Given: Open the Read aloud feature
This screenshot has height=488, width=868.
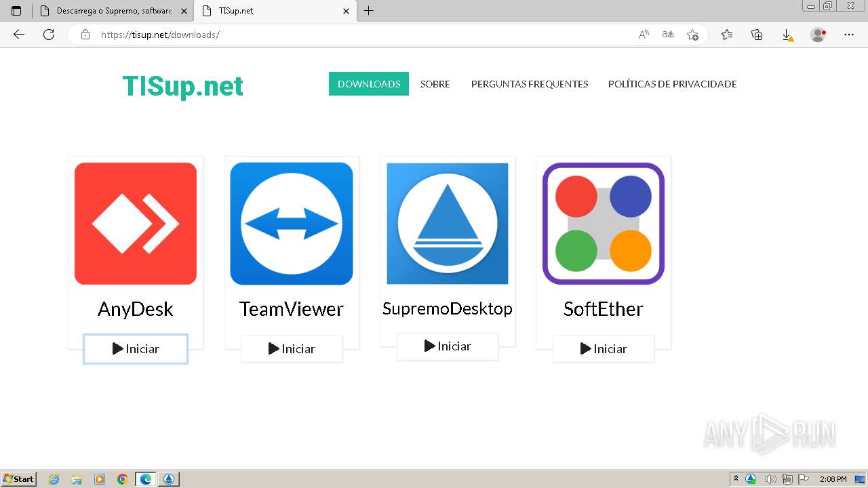Looking at the screenshot, I should [x=644, y=35].
